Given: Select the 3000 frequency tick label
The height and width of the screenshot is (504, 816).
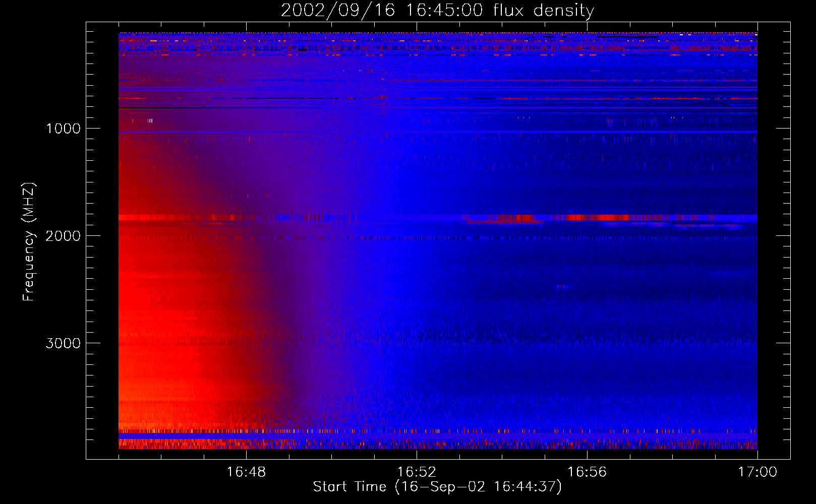Looking at the screenshot, I should (x=63, y=343).
